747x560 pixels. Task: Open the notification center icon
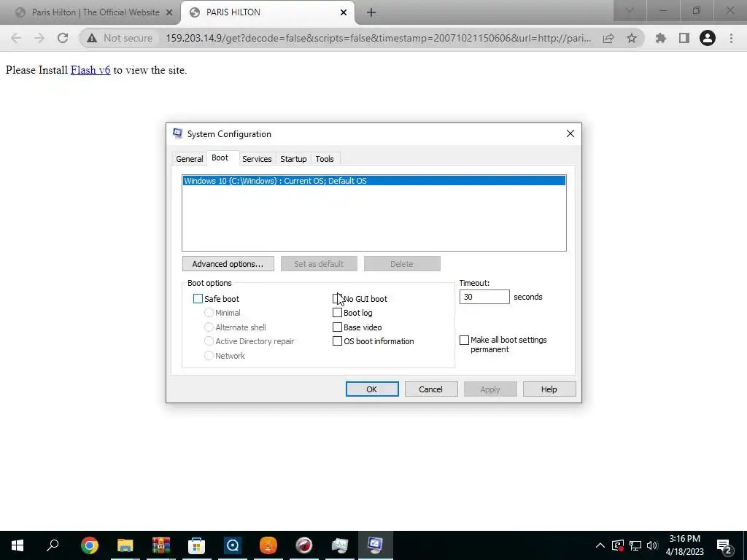(724, 545)
